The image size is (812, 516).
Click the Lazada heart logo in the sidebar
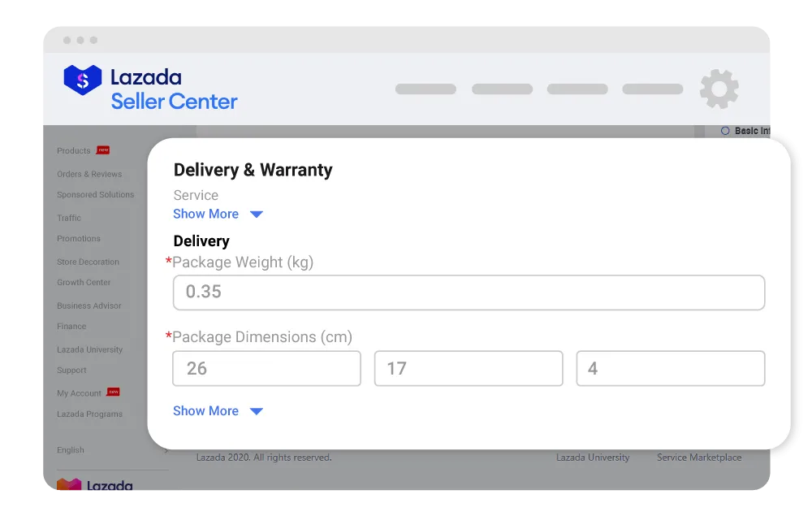coord(69,484)
